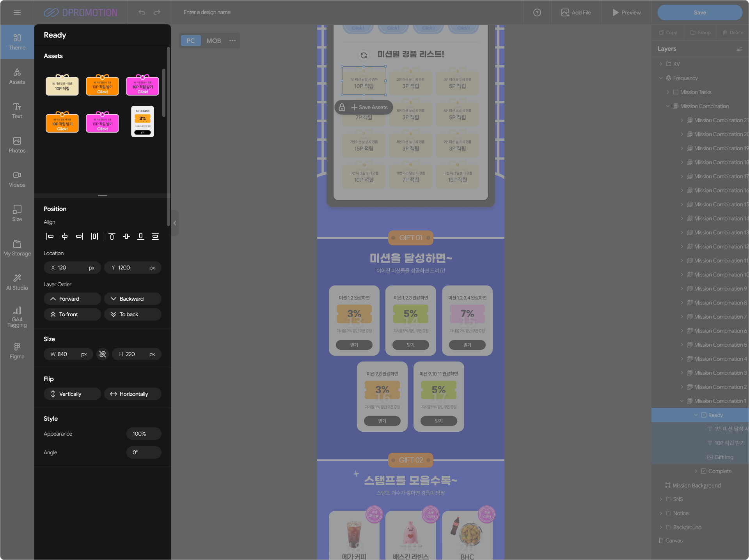
Task: Expand the Mission Tasks layer
Action: [x=668, y=92]
